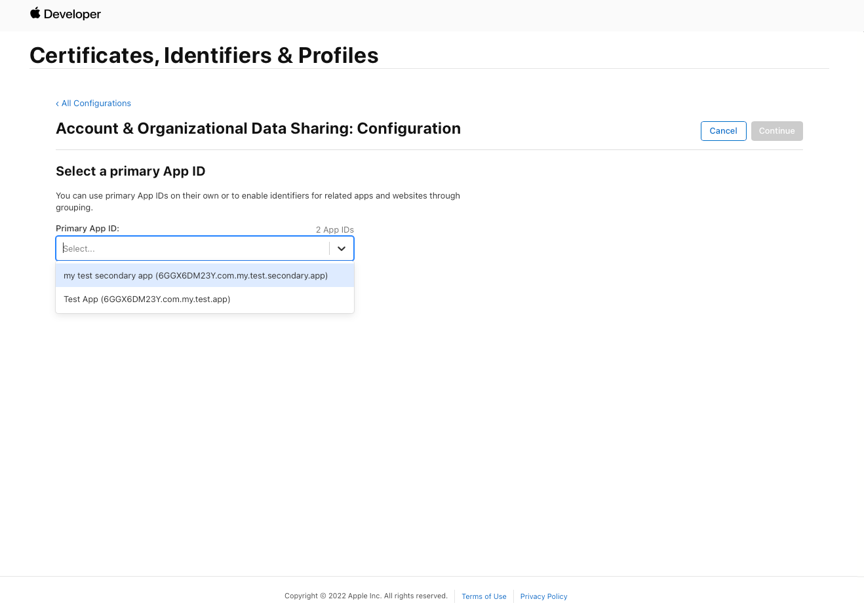Click the Primary App ID field label

point(87,228)
